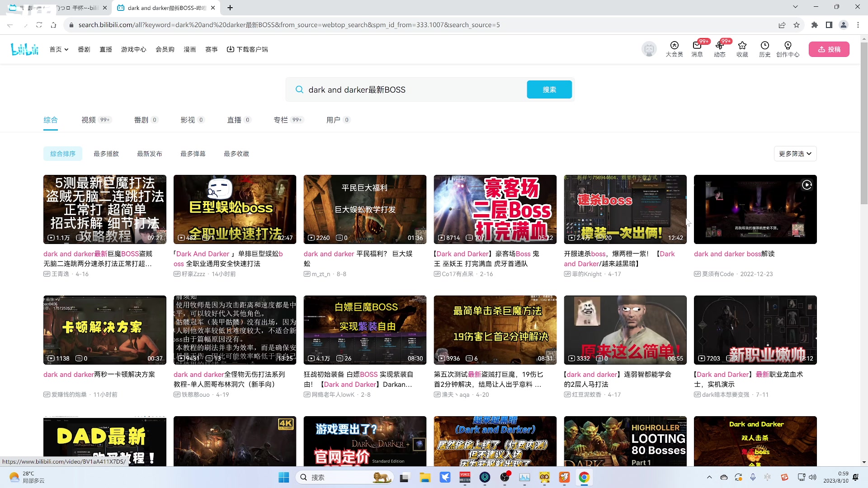Open 直播 in top navigation

click(x=106, y=49)
